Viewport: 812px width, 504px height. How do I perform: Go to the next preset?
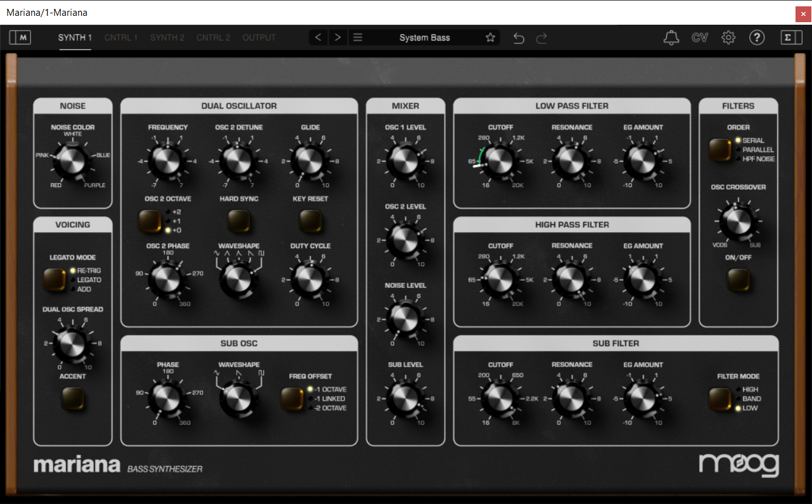pyautogui.click(x=337, y=37)
